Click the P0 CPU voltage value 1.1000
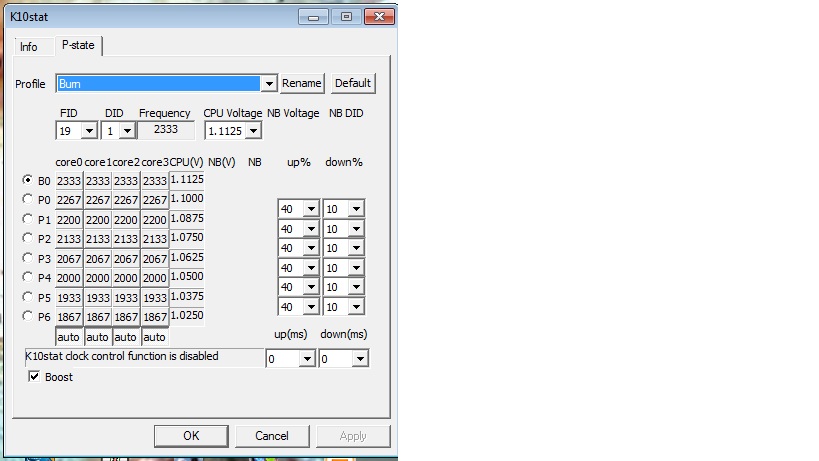This screenshot has width=819, height=461. (x=187, y=199)
